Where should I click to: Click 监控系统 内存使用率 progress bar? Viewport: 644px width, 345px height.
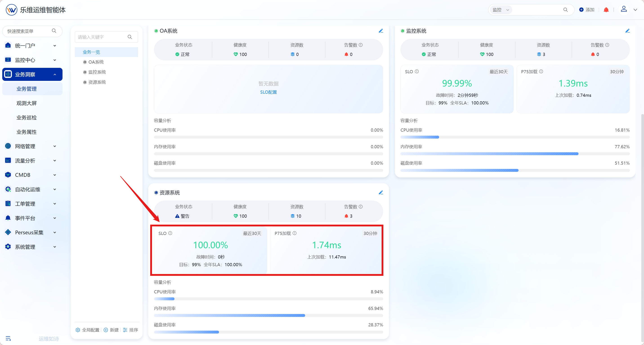click(515, 154)
